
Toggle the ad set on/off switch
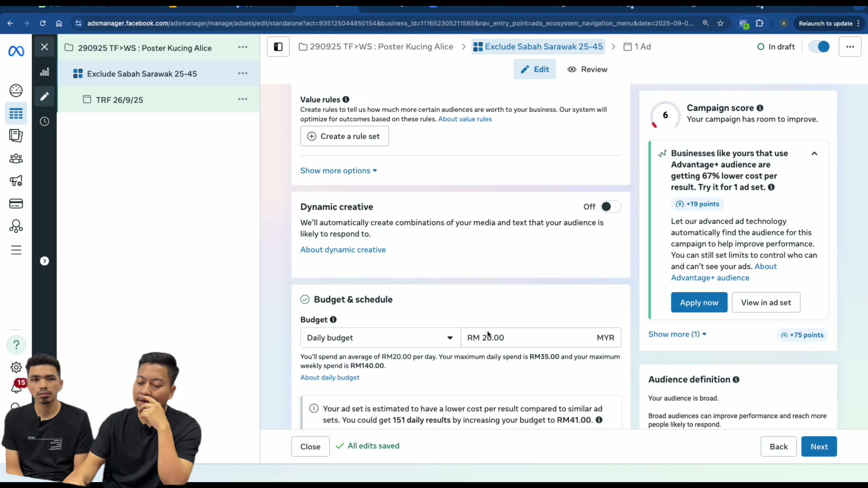[819, 47]
